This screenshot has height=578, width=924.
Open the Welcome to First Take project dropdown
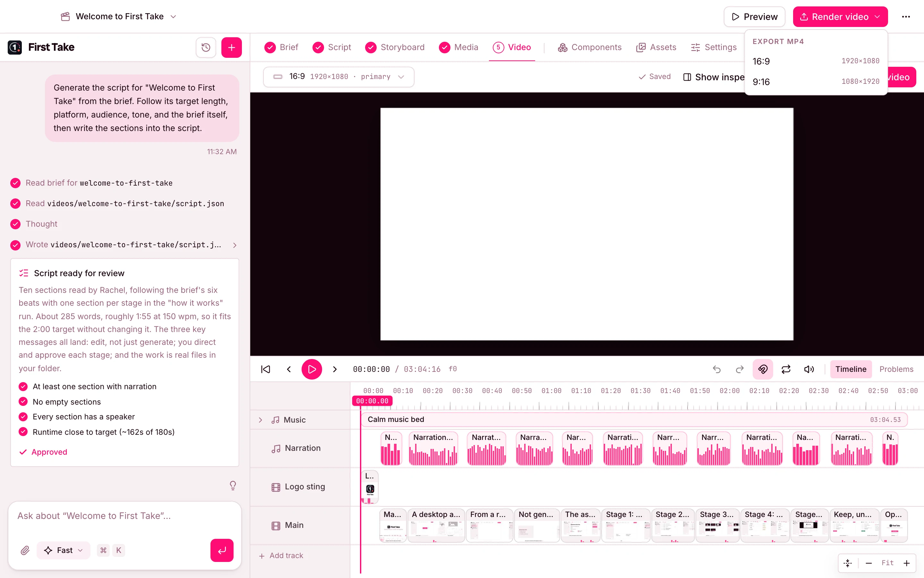point(119,16)
